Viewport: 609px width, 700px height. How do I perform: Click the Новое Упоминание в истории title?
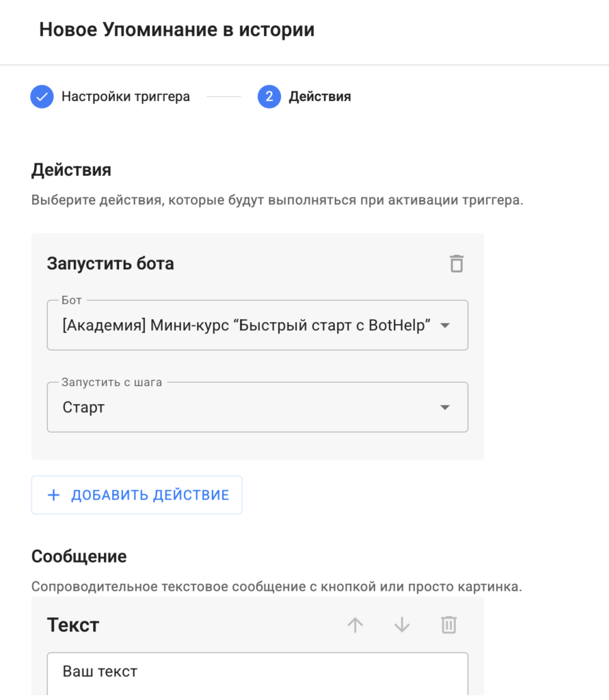coord(176,30)
